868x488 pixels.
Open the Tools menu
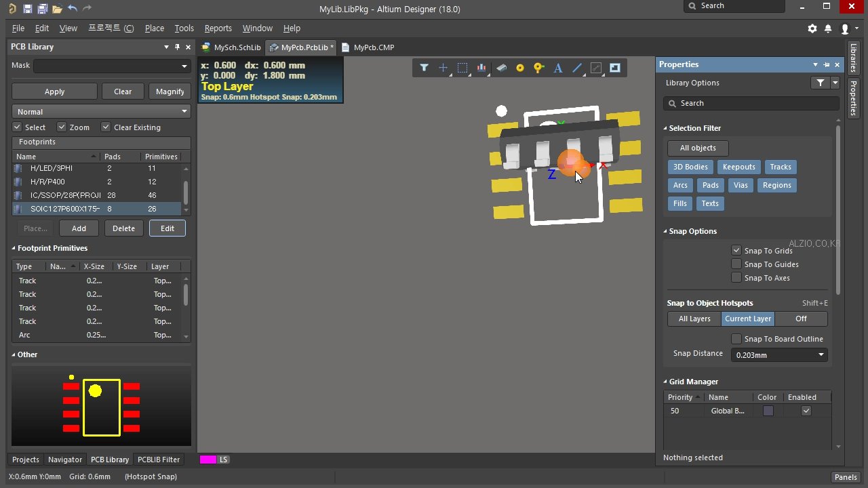coord(184,28)
